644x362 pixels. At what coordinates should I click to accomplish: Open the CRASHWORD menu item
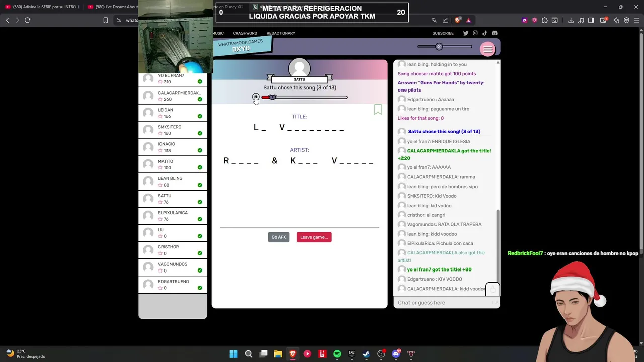(x=245, y=33)
